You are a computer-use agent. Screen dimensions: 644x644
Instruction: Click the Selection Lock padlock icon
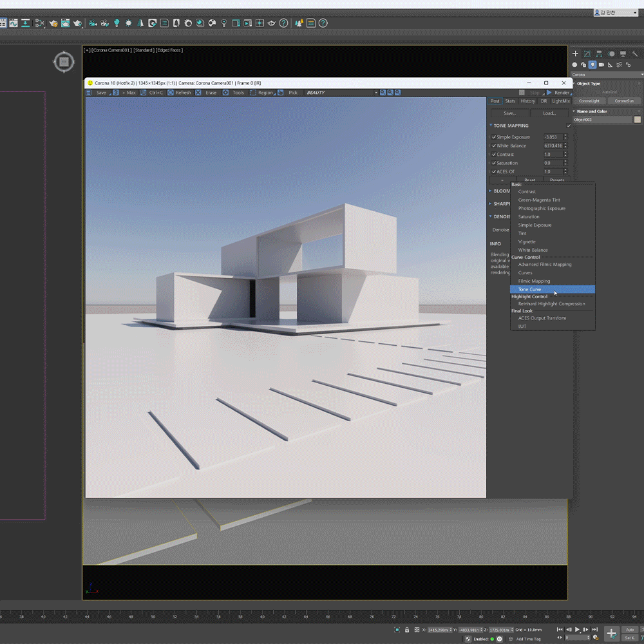[x=407, y=630]
